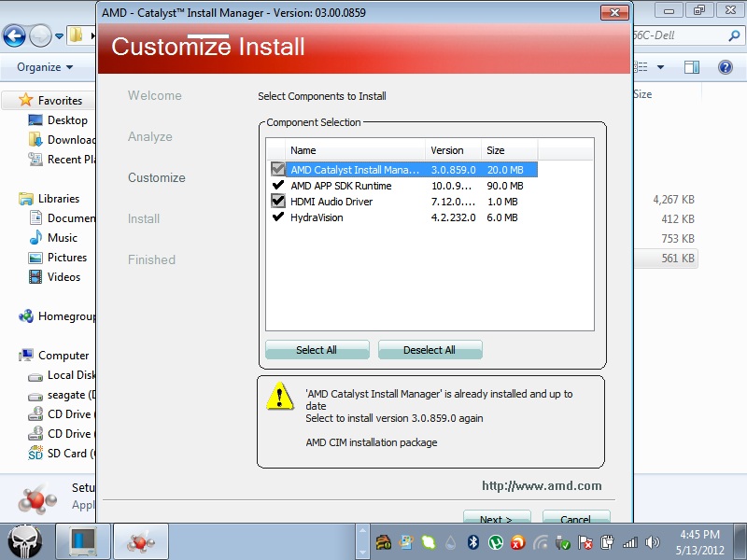Click the Welcome step in installer sidebar

[155, 96]
